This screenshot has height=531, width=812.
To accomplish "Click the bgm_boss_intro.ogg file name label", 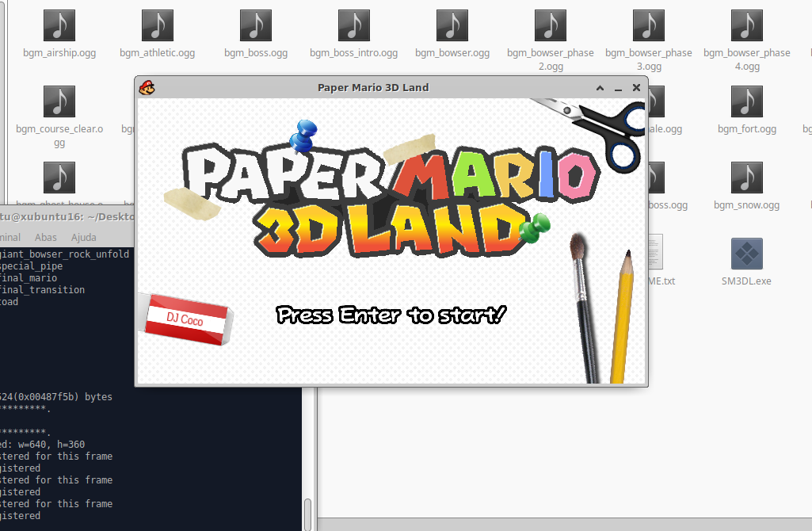I will [353, 53].
